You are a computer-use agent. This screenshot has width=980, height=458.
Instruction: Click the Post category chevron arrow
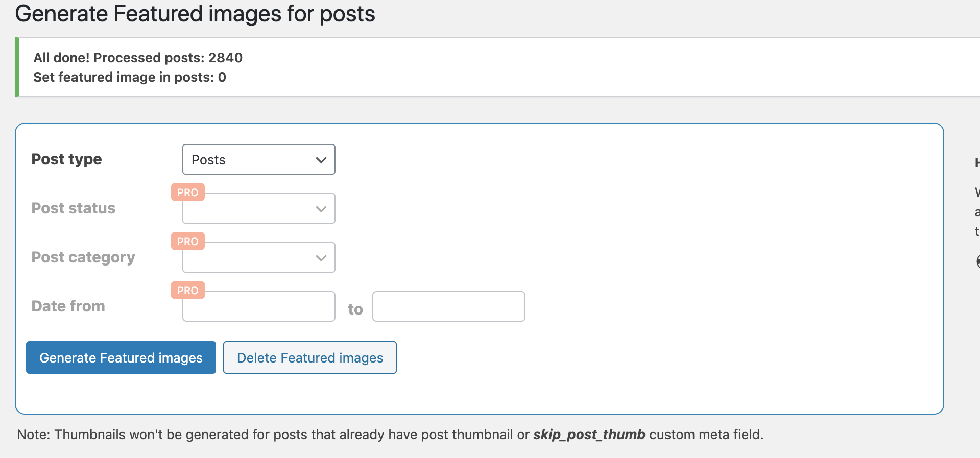[x=321, y=258]
